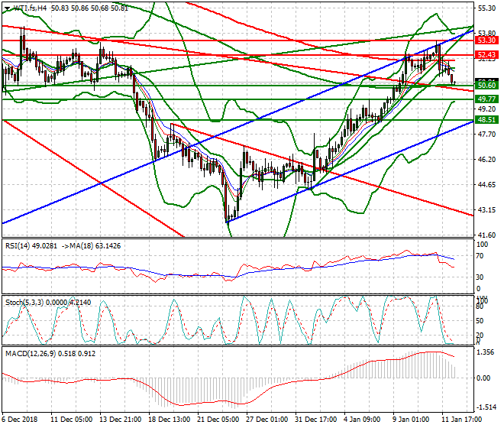504x428 pixels.
Task: Click the 1.356 MACD scale value
Action: (x=486, y=352)
